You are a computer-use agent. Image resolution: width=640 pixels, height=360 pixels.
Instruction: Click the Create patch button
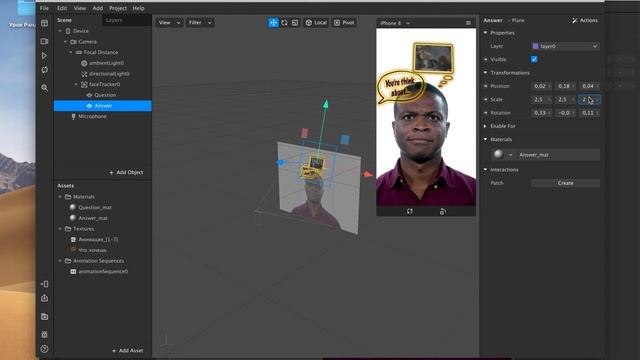(565, 183)
